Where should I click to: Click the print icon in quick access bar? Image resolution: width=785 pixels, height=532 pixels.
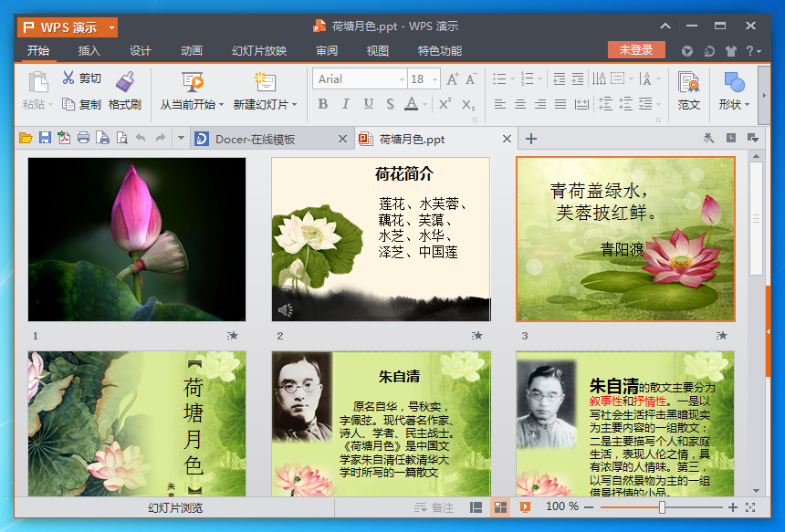coord(84,138)
